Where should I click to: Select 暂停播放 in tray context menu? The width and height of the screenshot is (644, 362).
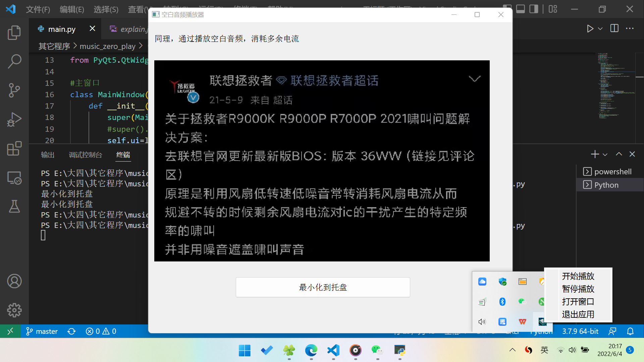click(x=578, y=289)
